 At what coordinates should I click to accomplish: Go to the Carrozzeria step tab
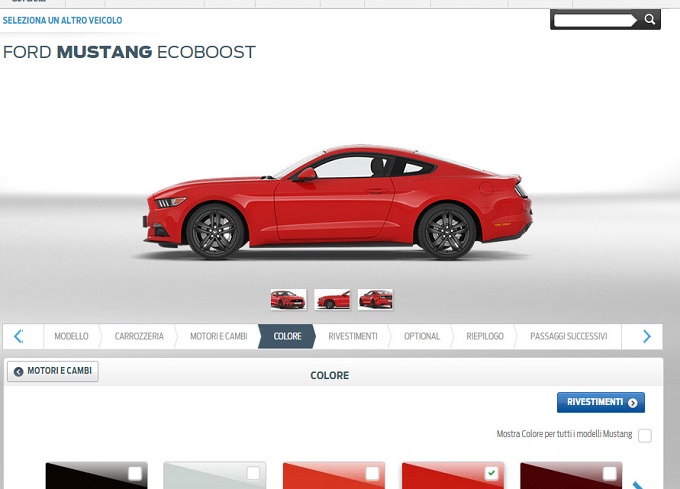click(x=139, y=336)
